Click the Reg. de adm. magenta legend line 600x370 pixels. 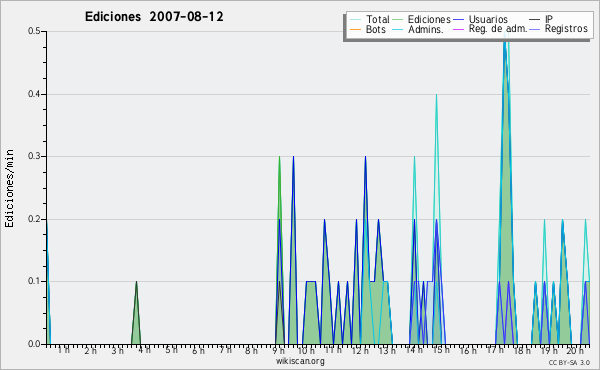(x=458, y=29)
